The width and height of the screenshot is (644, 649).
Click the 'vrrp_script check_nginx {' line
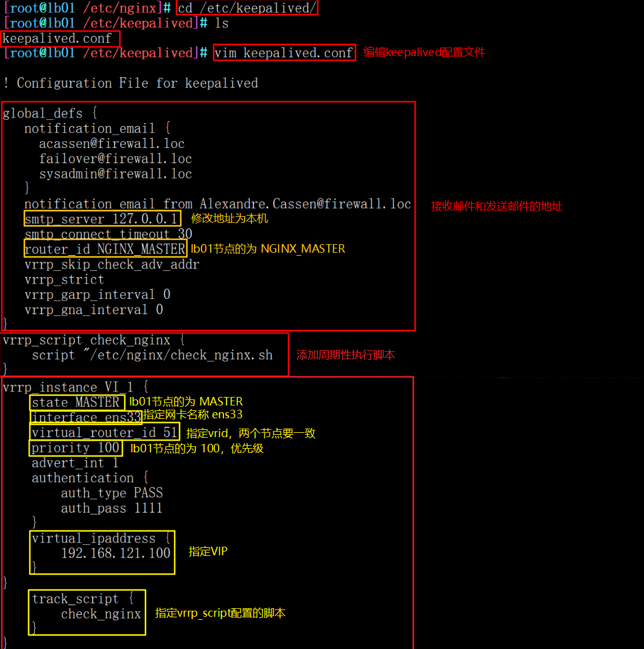click(x=94, y=340)
